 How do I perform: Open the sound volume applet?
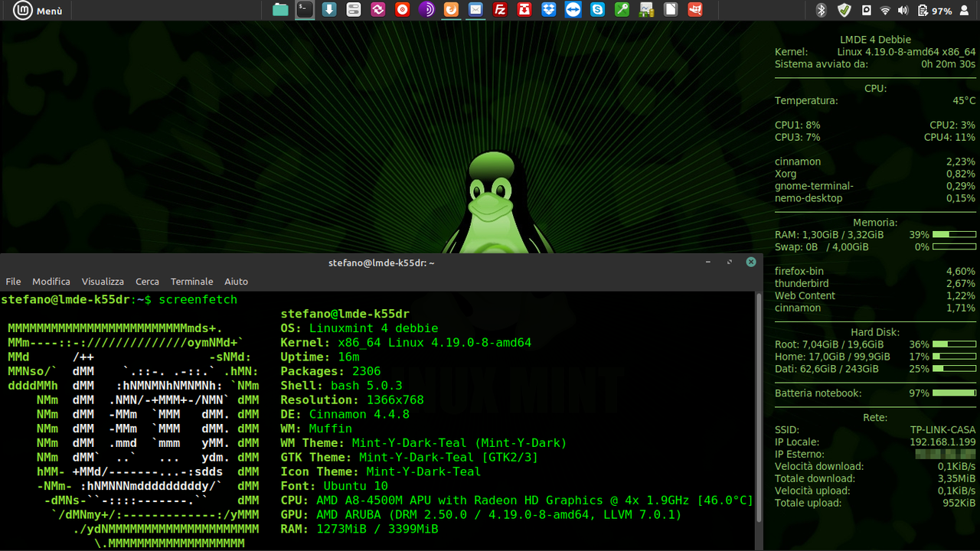click(x=903, y=11)
